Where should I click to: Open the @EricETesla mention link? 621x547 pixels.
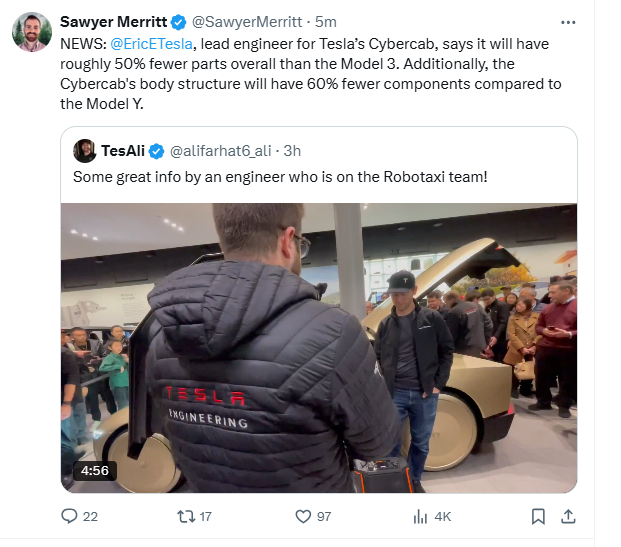click(151, 44)
